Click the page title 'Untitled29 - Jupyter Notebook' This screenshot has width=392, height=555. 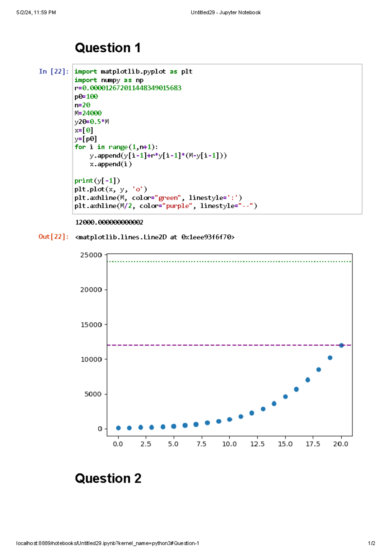click(226, 13)
